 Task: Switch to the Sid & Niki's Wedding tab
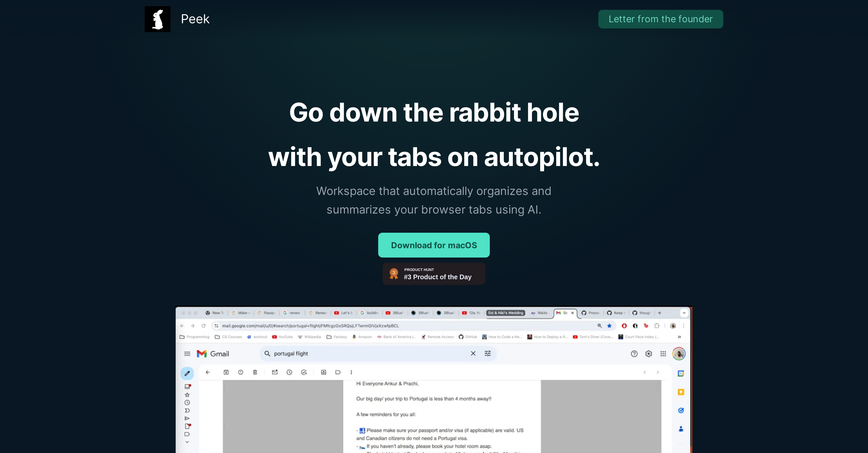coord(506,313)
